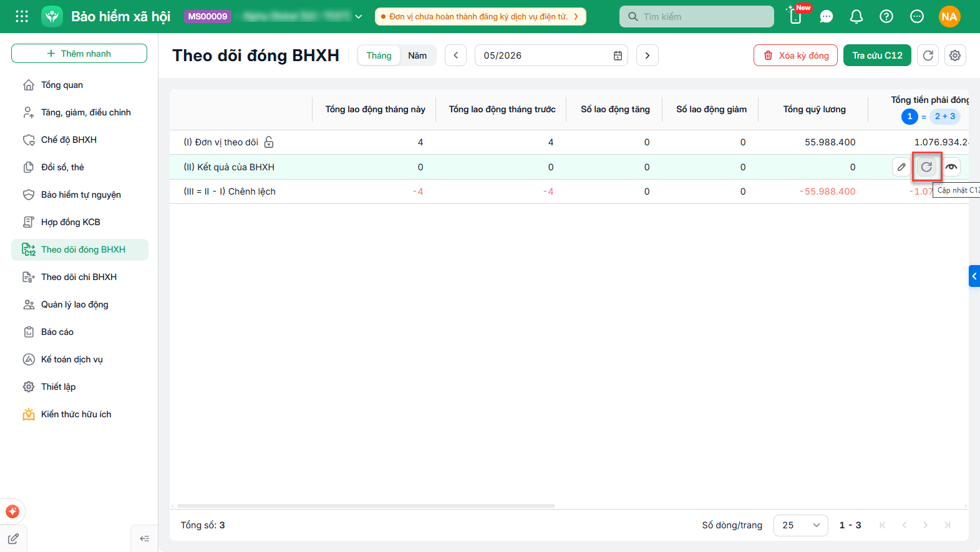Open the NA user avatar menu
This screenshot has height=552, width=980.
click(x=949, y=17)
